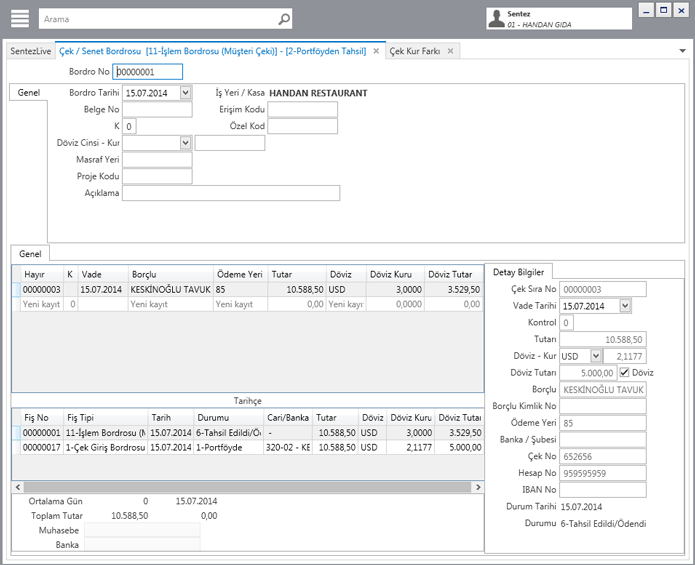Click the Tarihçe horizontal scrollbar track
The image size is (695, 565).
click(x=247, y=487)
